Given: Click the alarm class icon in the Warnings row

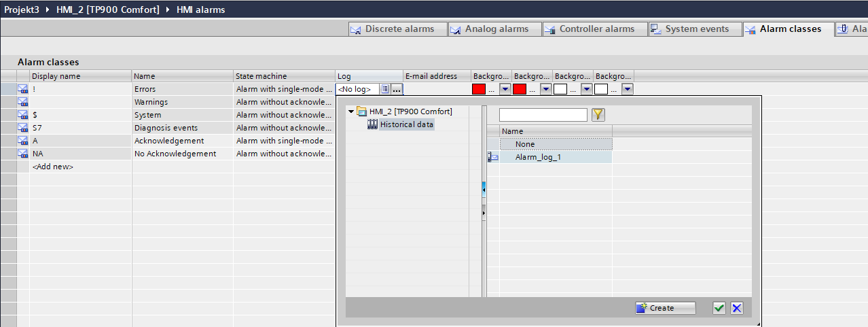Looking at the screenshot, I should point(22,102).
